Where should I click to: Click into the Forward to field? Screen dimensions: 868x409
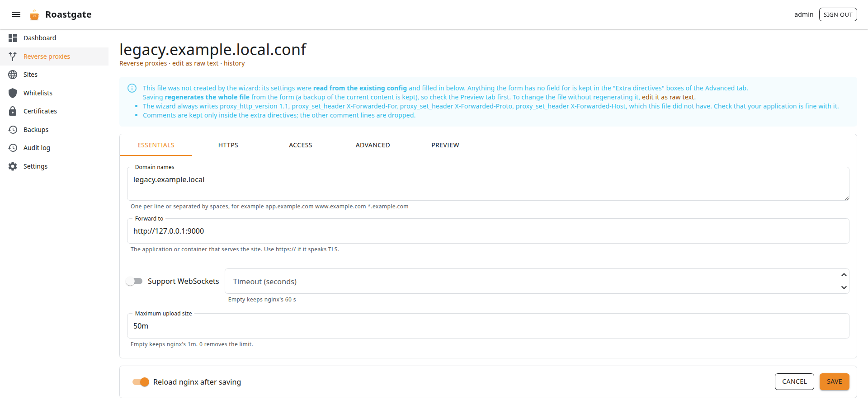point(488,231)
